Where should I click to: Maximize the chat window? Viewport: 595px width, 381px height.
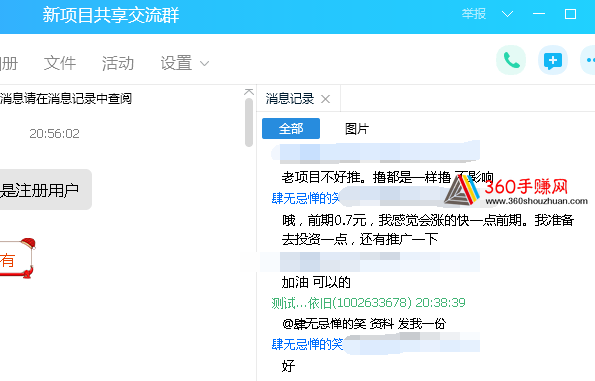[570, 14]
